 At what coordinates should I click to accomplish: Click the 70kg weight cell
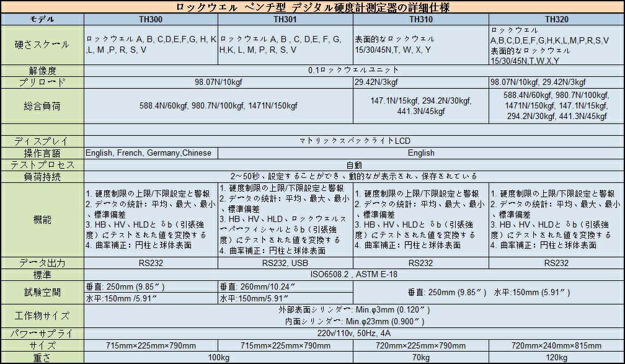(420, 358)
